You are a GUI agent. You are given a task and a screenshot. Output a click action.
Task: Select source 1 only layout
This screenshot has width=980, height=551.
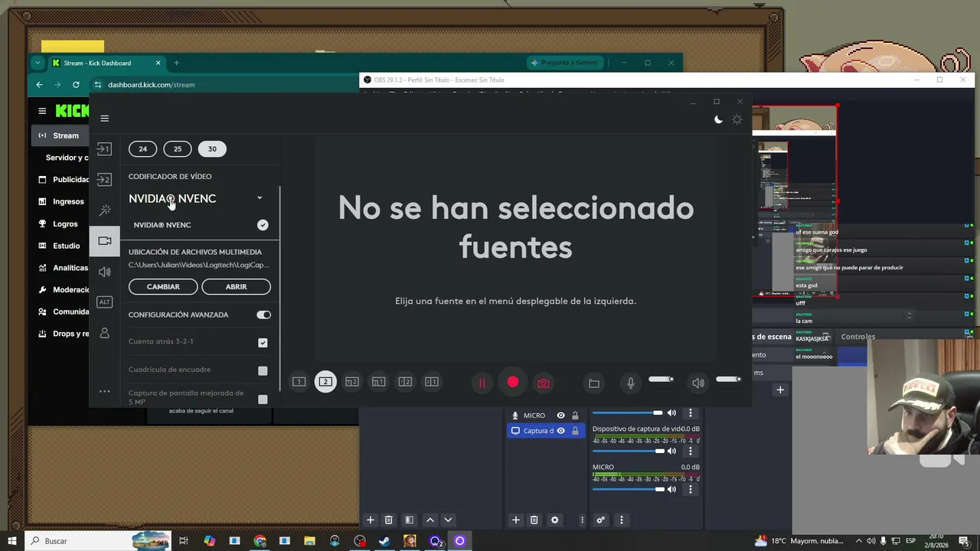click(299, 382)
